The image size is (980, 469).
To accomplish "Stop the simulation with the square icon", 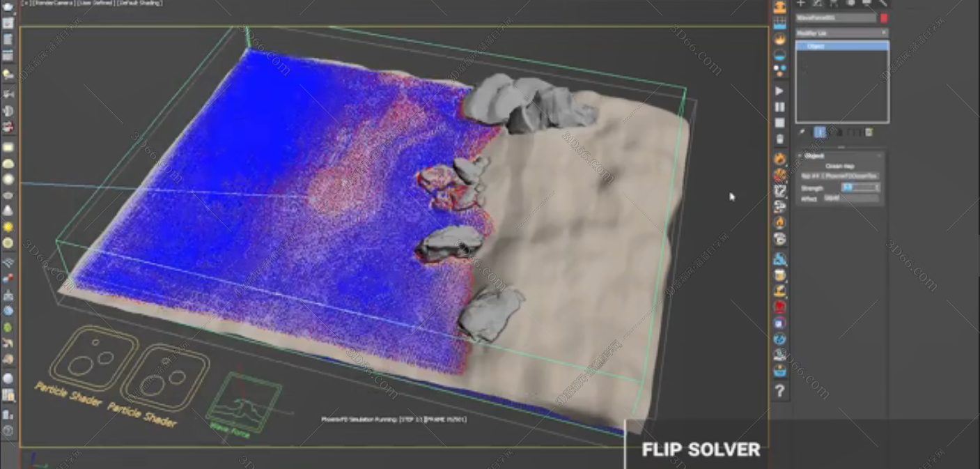I will [x=779, y=123].
